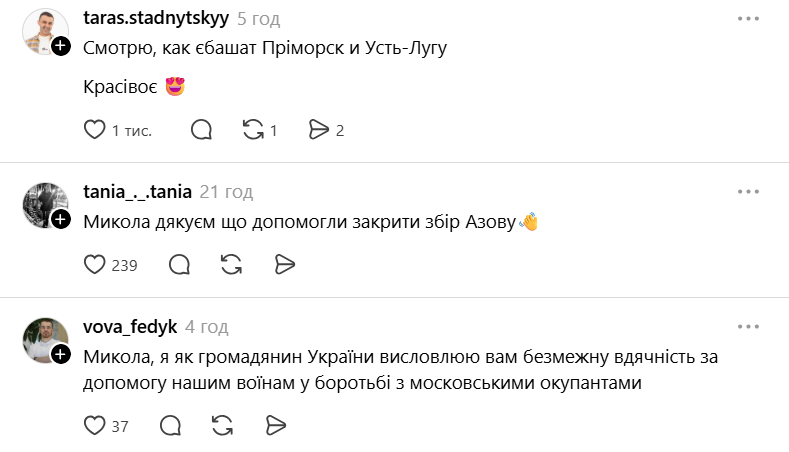Share taras.stadnytskyy's post
Image resolution: width=789 pixels, height=452 pixels.
point(319,130)
